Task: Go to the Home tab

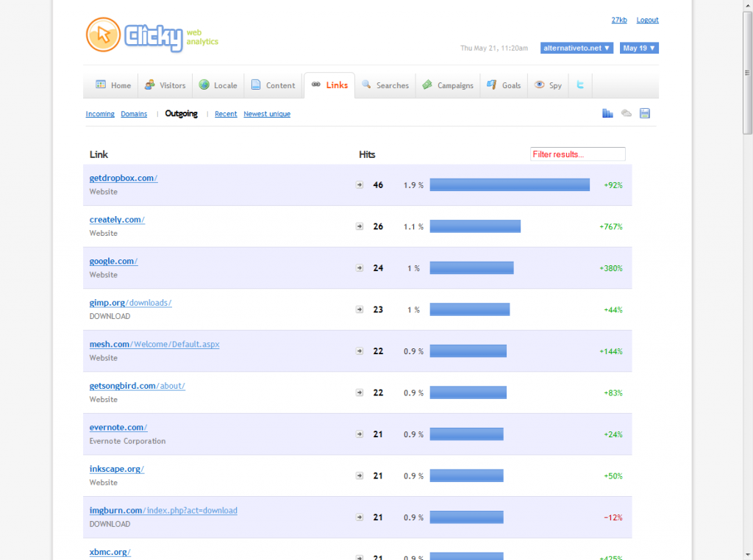Action: 113,85
